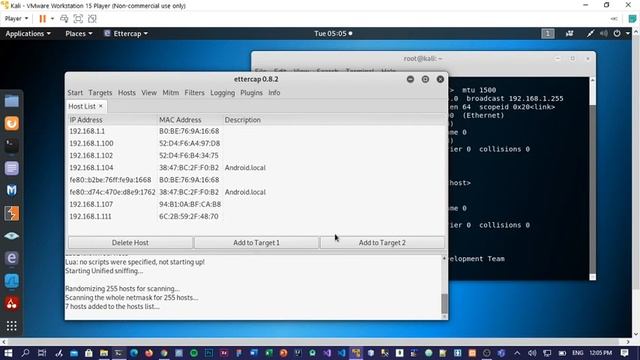Launch the orange lightning bolt icon in dock
The height and width of the screenshot is (360, 640).
coord(11,213)
